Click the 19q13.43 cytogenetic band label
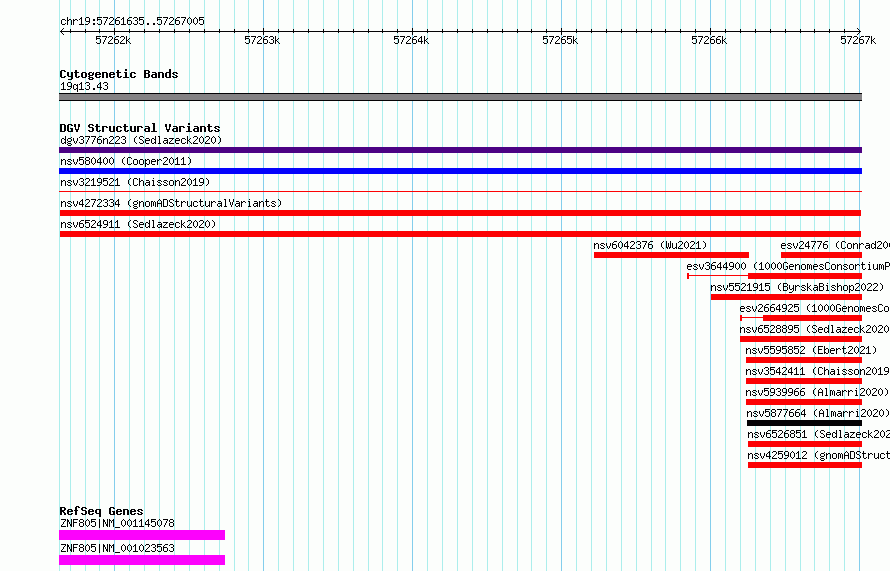Image resolution: width=890 pixels, height=571 pixels. click(84, 86)
